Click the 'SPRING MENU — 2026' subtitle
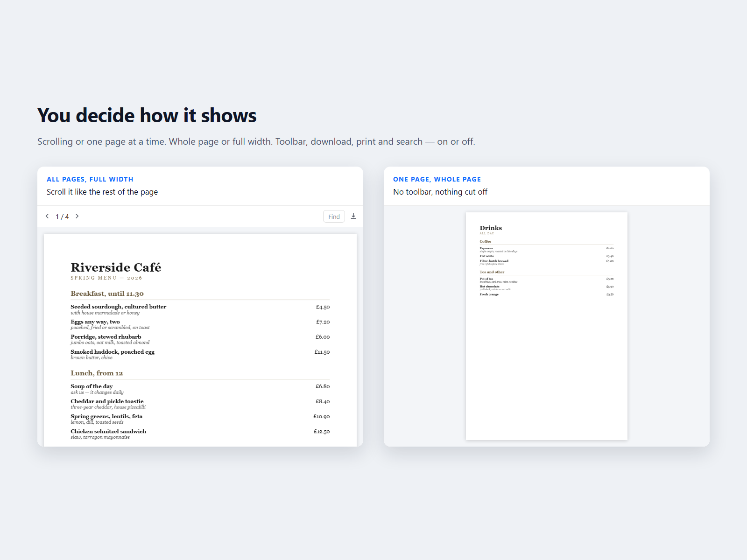This screenshot has width=747, height=560. coord(106,278)
